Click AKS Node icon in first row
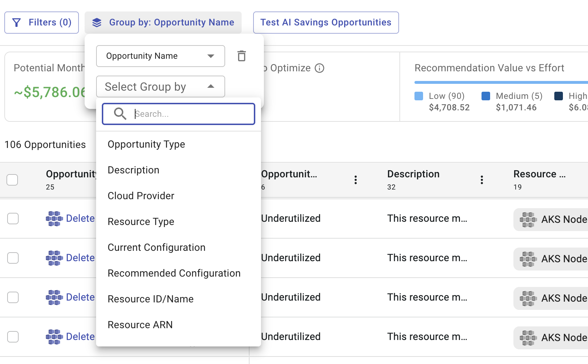 tap(528, 219)
